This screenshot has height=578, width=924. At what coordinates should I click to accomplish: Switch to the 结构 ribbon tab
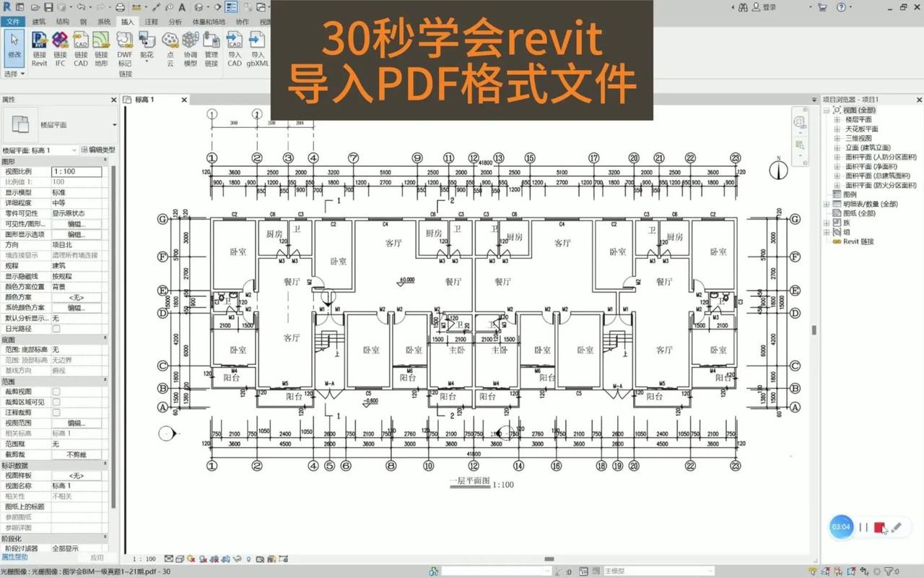tap(63, 22)
